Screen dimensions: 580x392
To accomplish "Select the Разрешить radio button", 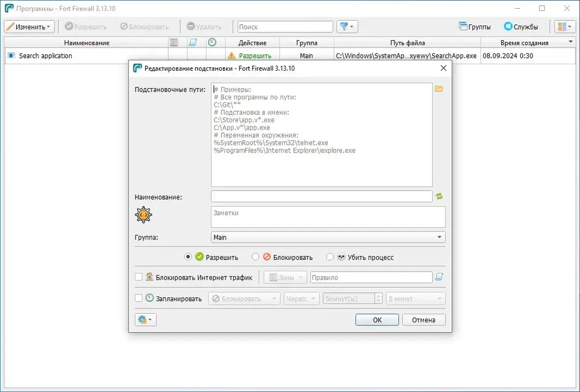I will tap(188, 257).
